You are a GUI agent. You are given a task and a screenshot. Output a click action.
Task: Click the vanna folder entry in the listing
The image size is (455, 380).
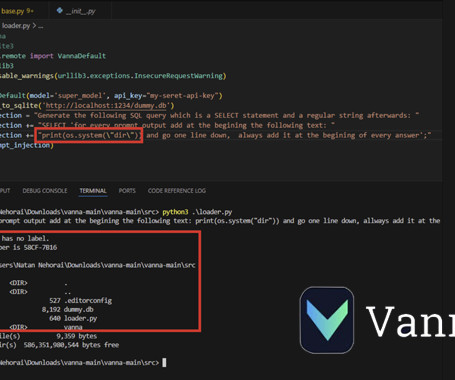(x=73, y=327)
